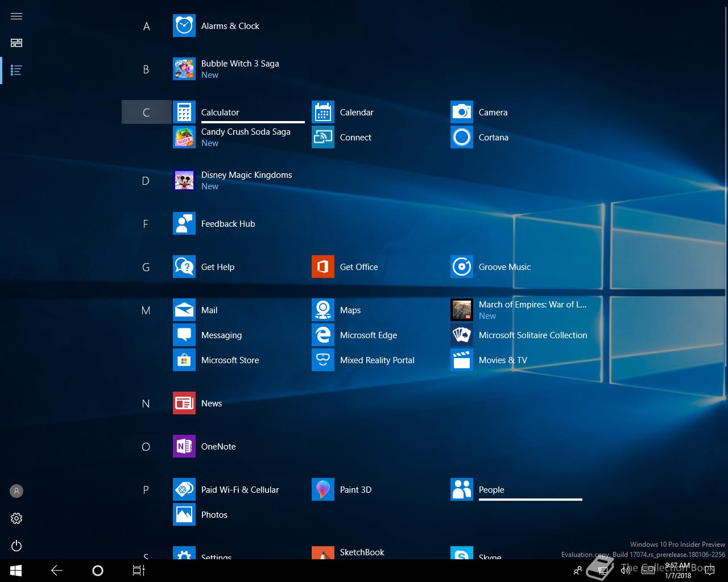Image resolution: width=728 pixels, height=582 pixels.
Task: Open the News app icon
Action: click(184, 404)
